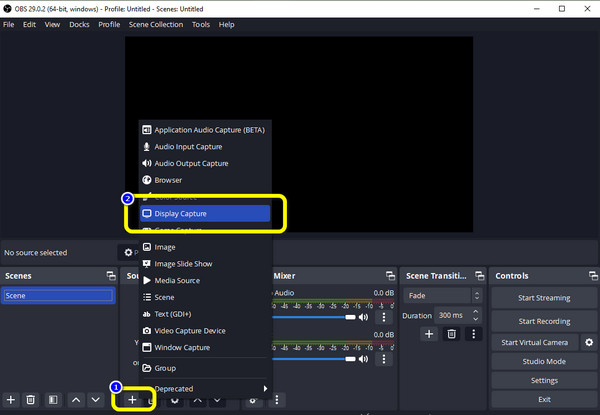Add a Text (GDI+) source
Screen dimensions: 600x415
[205, 314]
